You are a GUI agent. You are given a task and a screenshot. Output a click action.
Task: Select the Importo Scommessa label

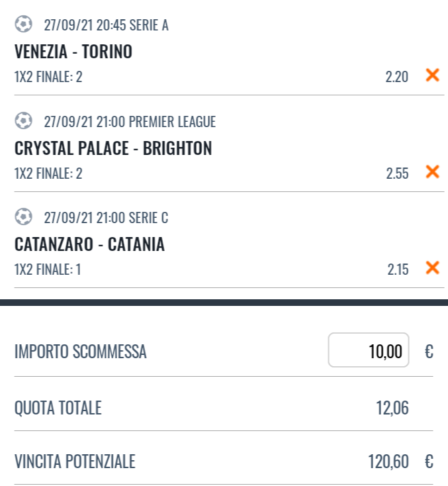(80, 352)
